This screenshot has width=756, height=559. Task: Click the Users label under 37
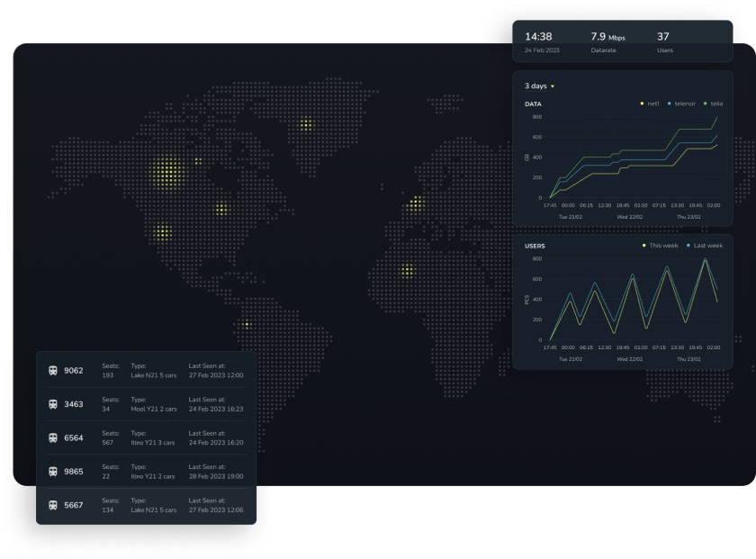coord(665,50)
